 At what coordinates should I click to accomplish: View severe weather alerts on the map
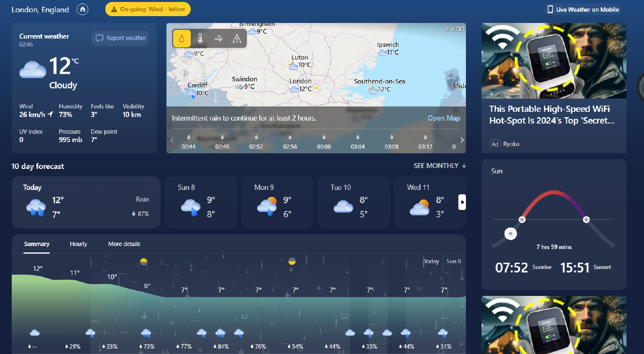237,38
